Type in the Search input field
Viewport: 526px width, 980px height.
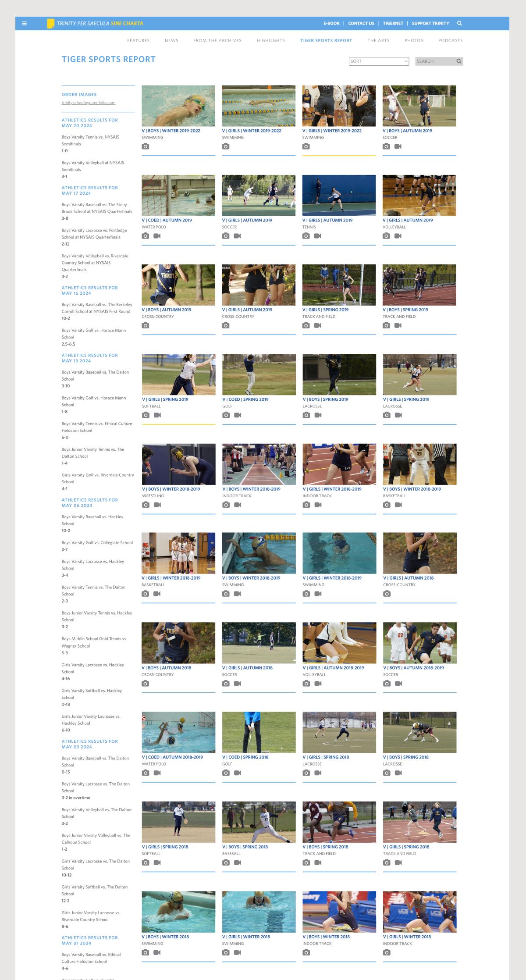pyautogui.click(x=434, y=61)
